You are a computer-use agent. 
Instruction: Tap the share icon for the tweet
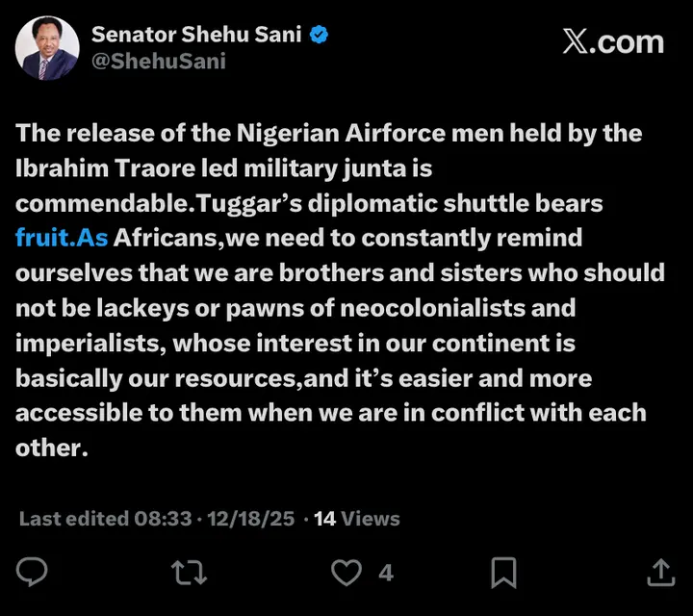click(x=660, y=573)
